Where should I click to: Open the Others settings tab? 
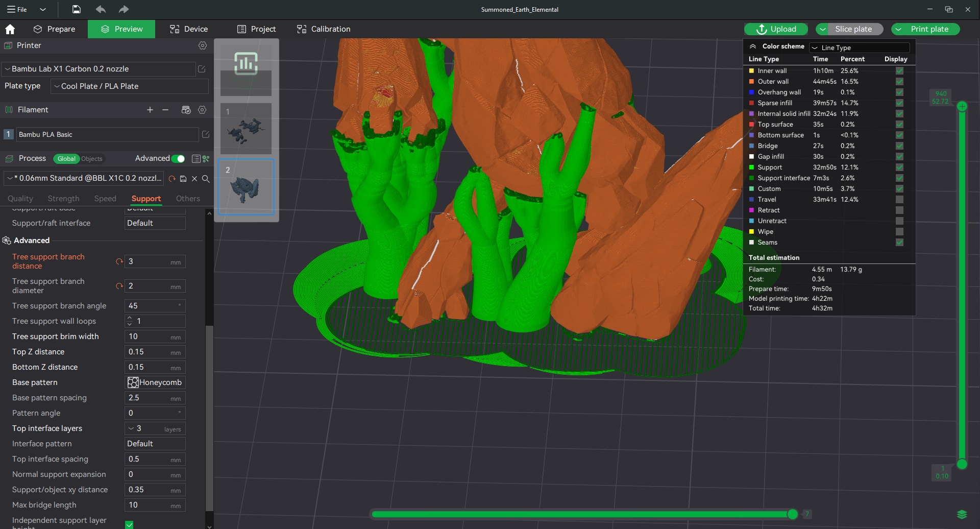pos(188,199)
